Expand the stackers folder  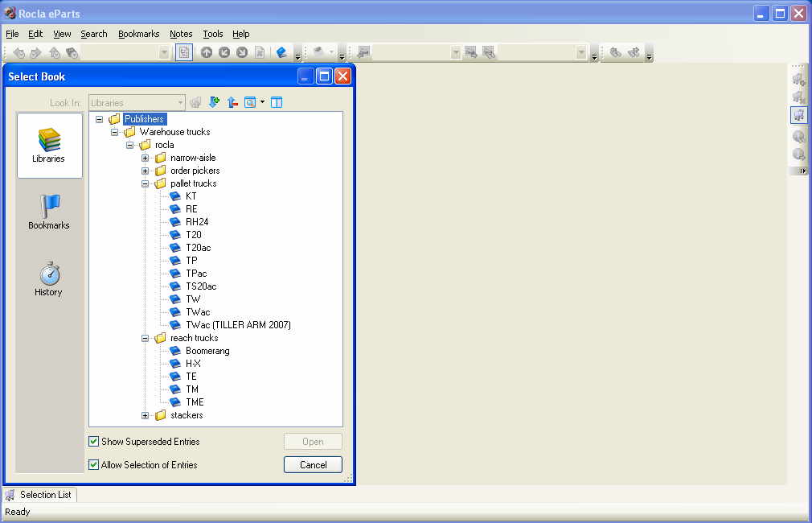click(x=145, y=415)
